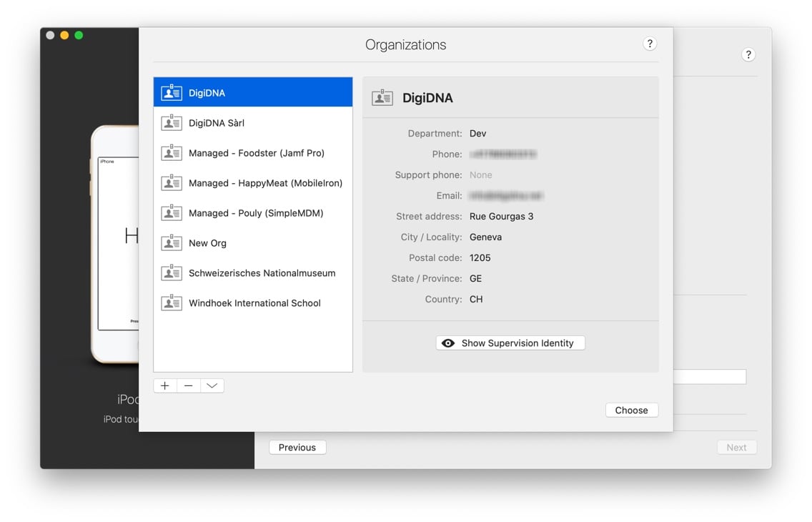Click the DigiDNA Sàrl organization card icon
This screenshot has width=812, height=522.
[x=172, y=123]
